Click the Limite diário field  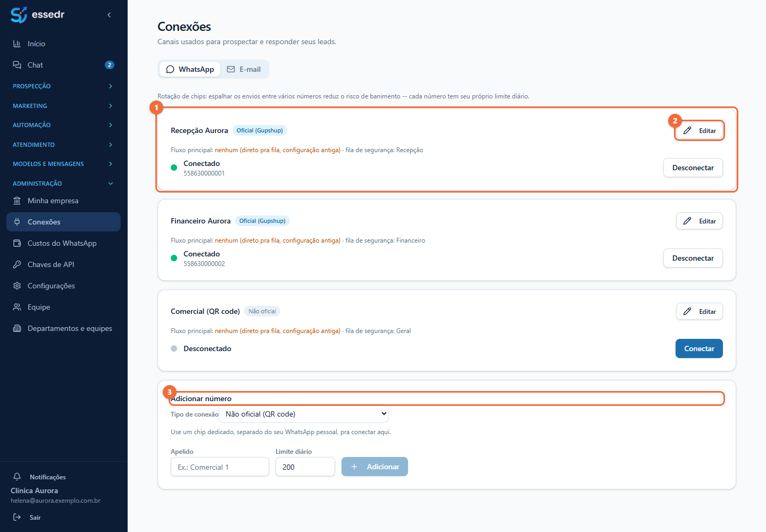(x=305, y=467)
